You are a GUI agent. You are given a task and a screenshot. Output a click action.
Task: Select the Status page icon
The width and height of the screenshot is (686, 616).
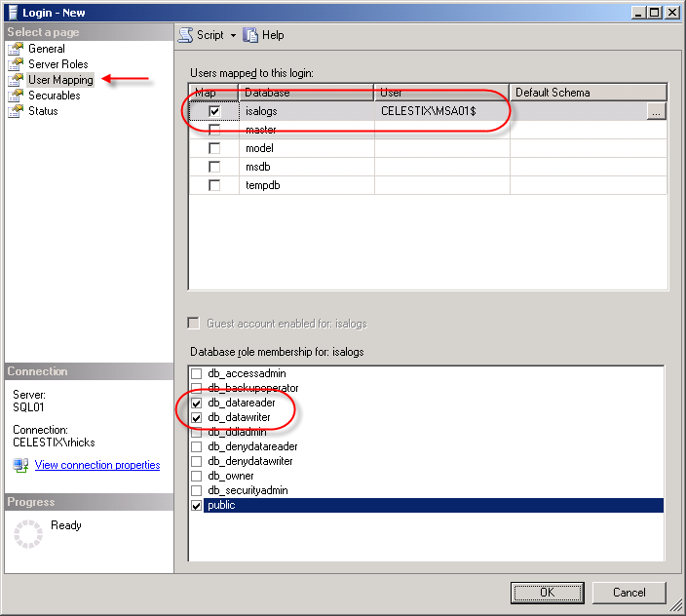click(x=16, y=111)
